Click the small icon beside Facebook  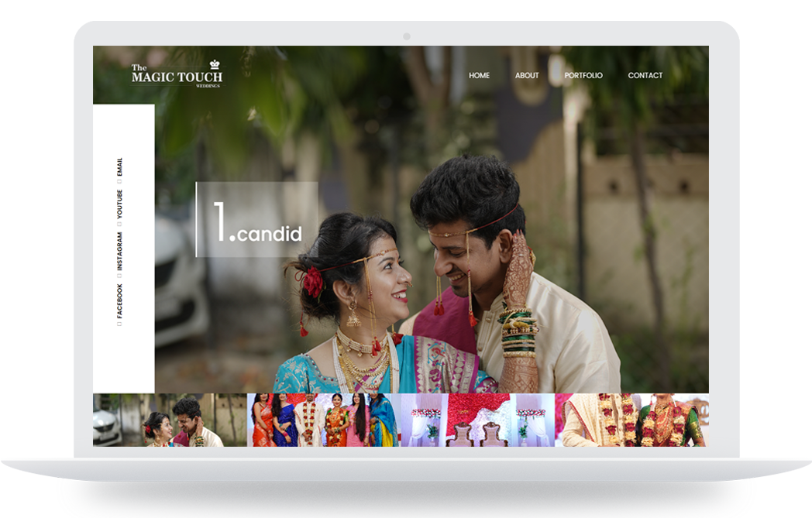(x=119, y=324)
